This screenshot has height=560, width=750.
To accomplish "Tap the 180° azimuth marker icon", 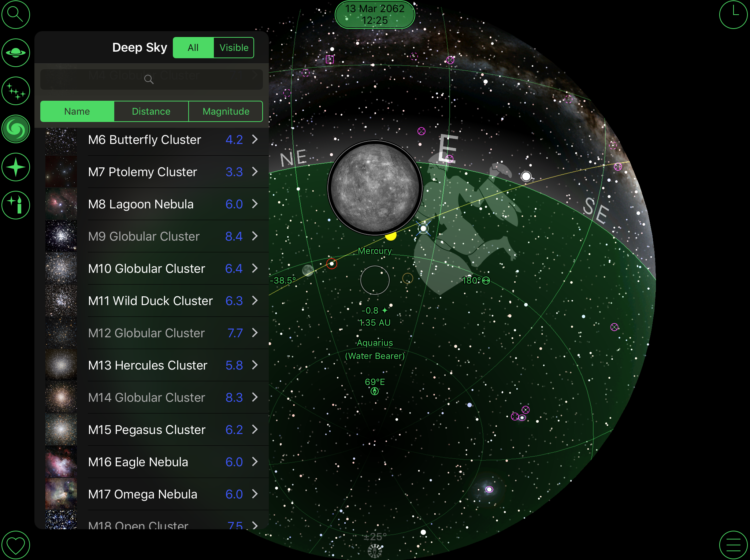I will tap(486, 281).
